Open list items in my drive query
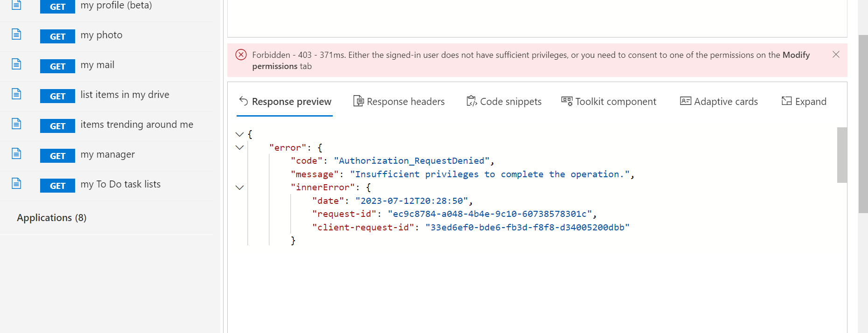Viewport: 868px width, 333px height. (125, 95)
